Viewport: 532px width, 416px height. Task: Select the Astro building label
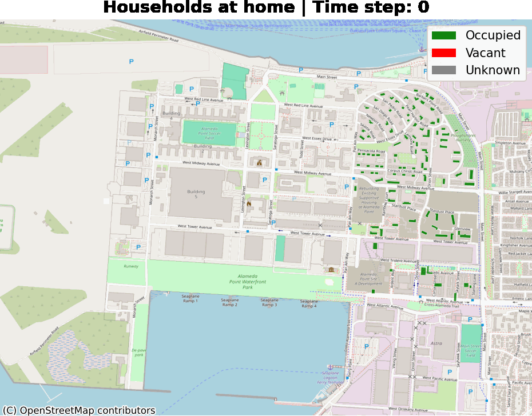click(x=436, y=343)
